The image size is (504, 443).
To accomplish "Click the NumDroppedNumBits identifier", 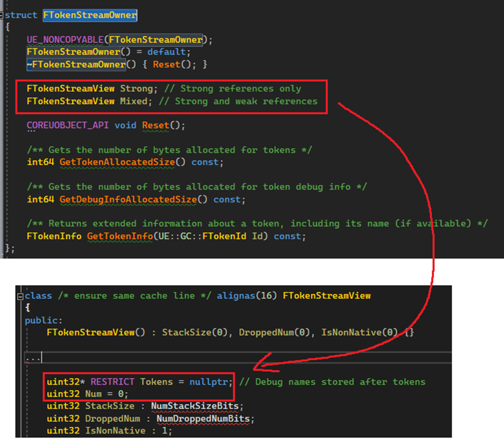I will click(x=203, y=419).
